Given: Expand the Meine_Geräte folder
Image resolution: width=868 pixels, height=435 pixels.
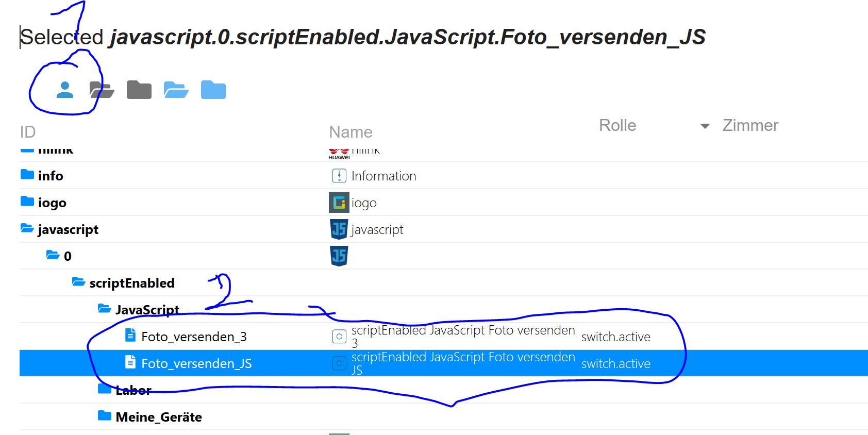Looking at the screenshot, I should click(x=105, y=416).
